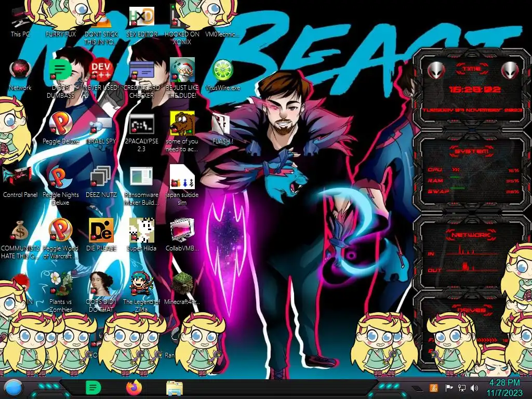Launch Firefox from the taskbar
532x399 pixels.
(x=134, y=388)
